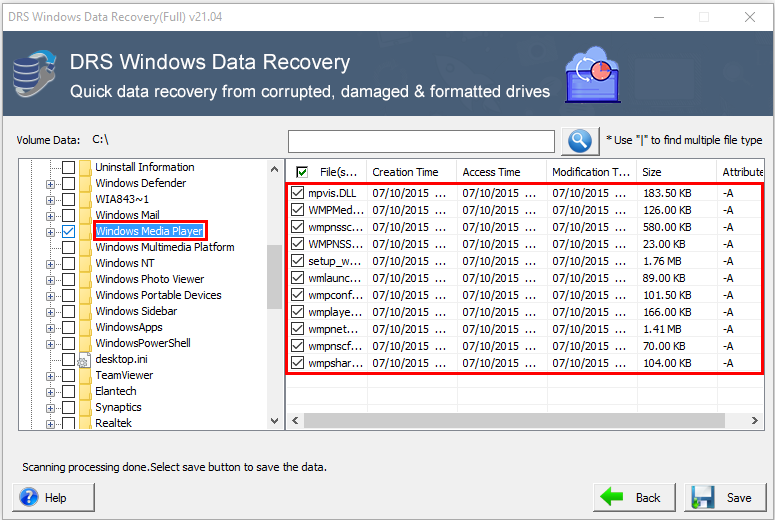Check the Windows Defender folder checkbox
Image resolution: width=775 pixels, height=520 pixels.
click(69, 183)
